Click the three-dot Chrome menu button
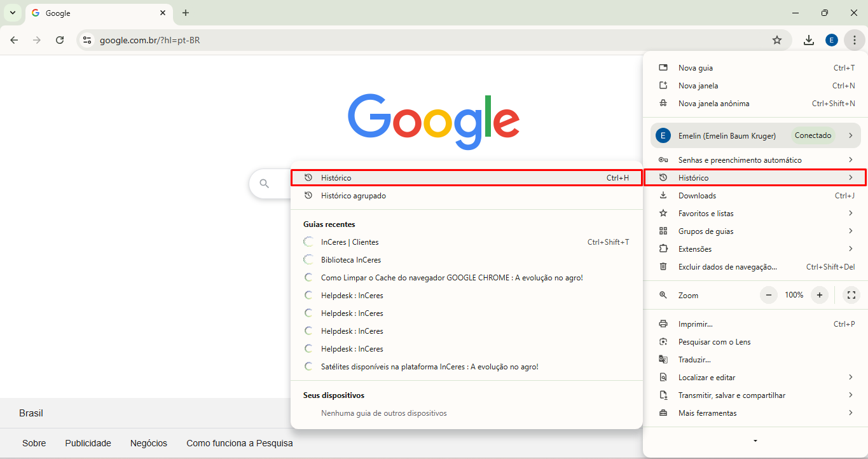This screenshot has height=459, width=868. point(855,40)
